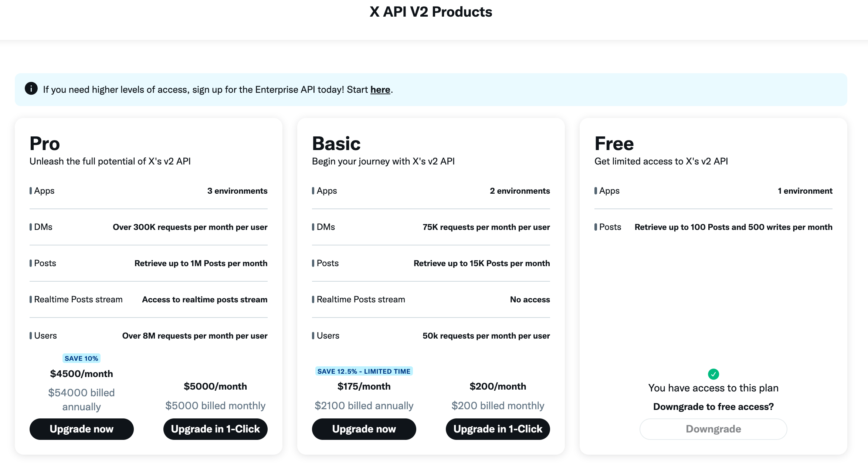Viewport: 868px width, 465px height.
Task: Click the Users label in Pro plan
Action: tap(45, 336)
